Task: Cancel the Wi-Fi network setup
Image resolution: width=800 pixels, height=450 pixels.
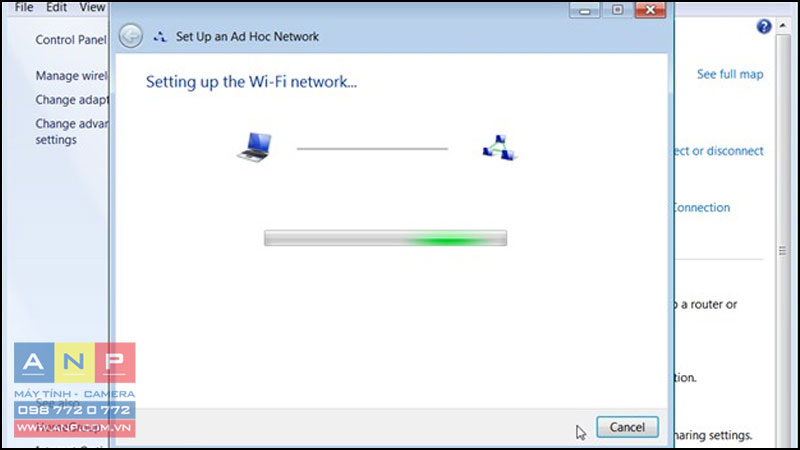Action: [x=627, y=427]
